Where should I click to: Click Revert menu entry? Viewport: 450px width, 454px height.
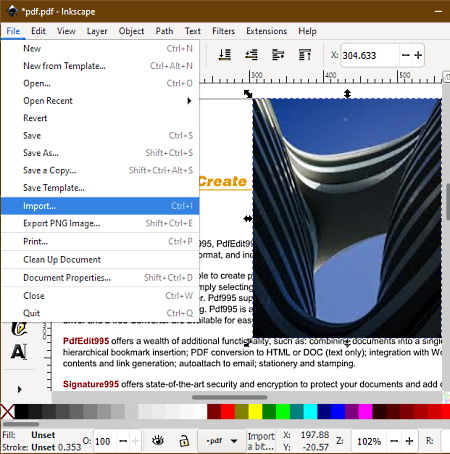pos(100,118)
